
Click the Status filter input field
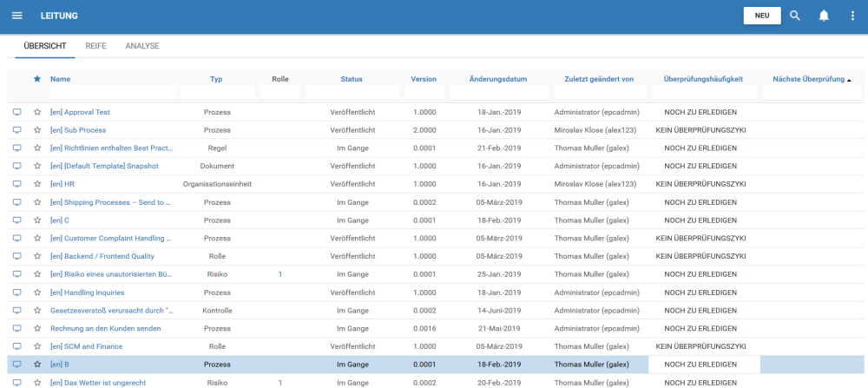pos(352,92)
